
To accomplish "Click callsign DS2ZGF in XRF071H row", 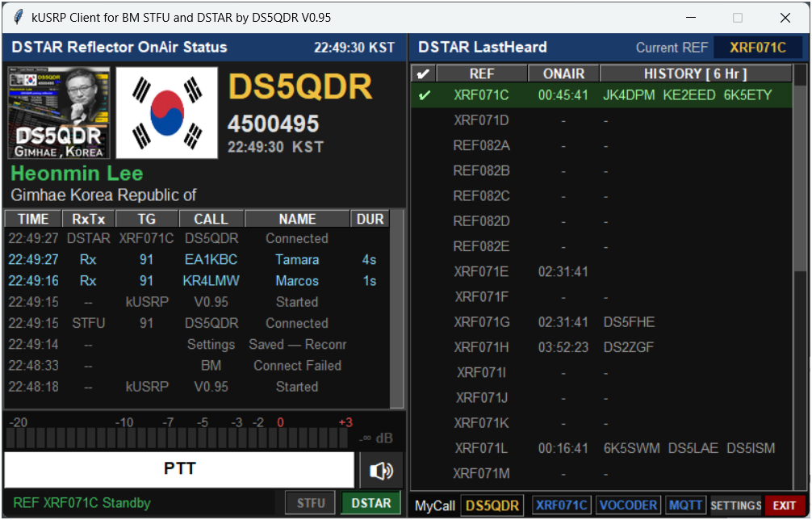I will pyautogui.click(x=628, y=347).
